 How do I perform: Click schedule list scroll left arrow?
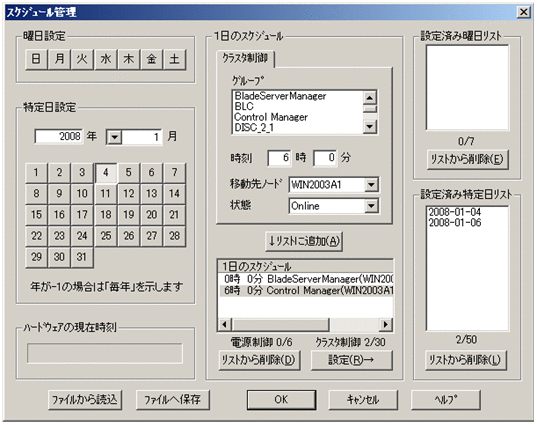point(225,324)
